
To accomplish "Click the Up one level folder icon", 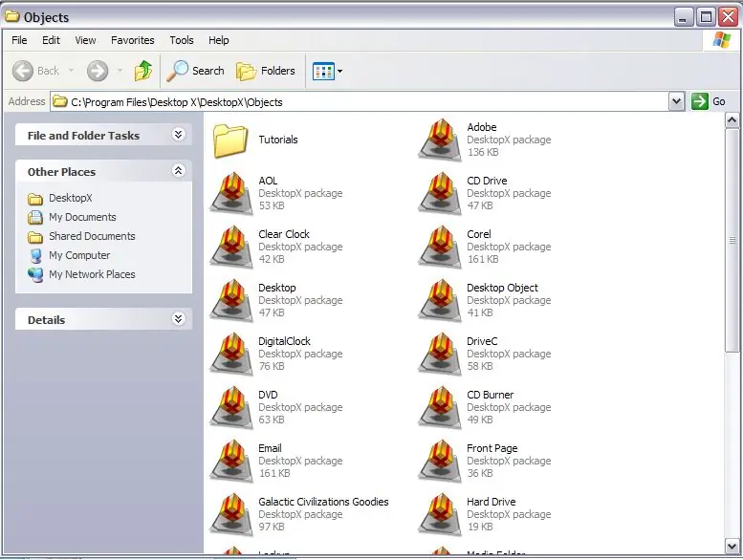I will [143, 71].
